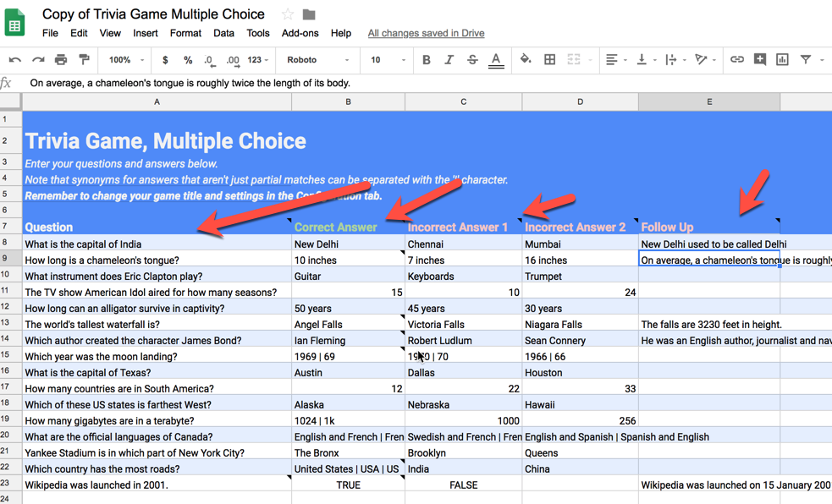The width and height of the screenshot is (832, 504).
Task: Select the 'Angel Falls' cell
Action: click(348, 325)
